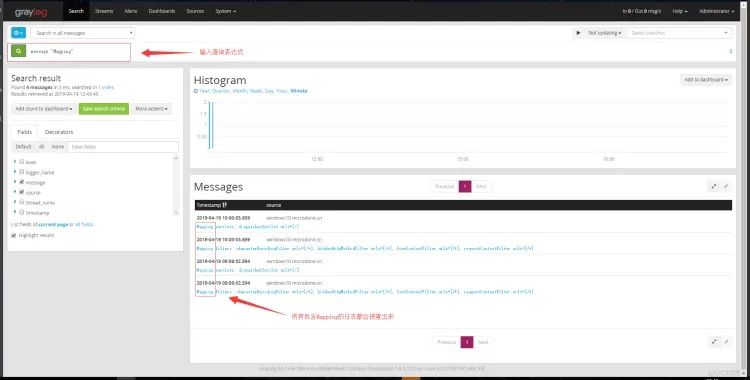Open the blue time range selector button
Image resolution: width=750 pixels, height=380 pixels.
pyautogui.click(x=18, y=33)
